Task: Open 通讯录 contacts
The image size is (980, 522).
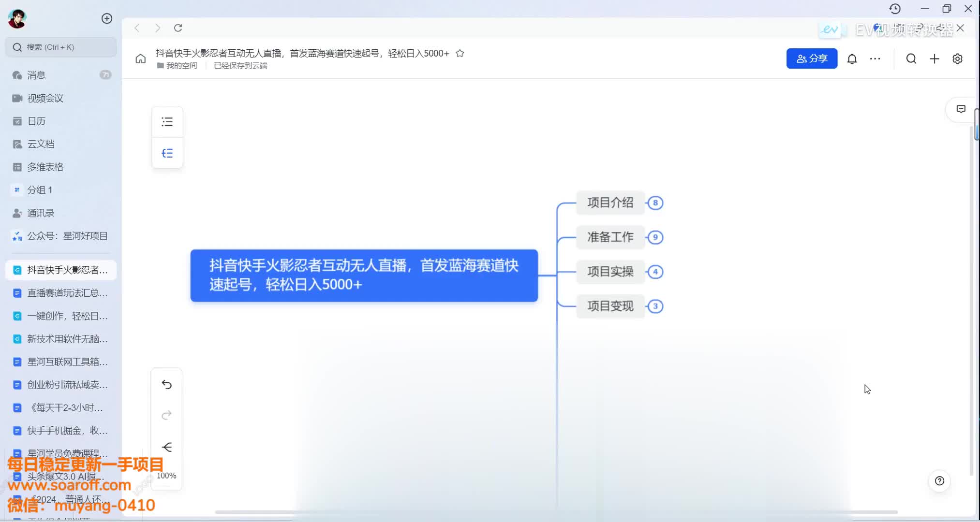Action: click(x=61, y=213)
